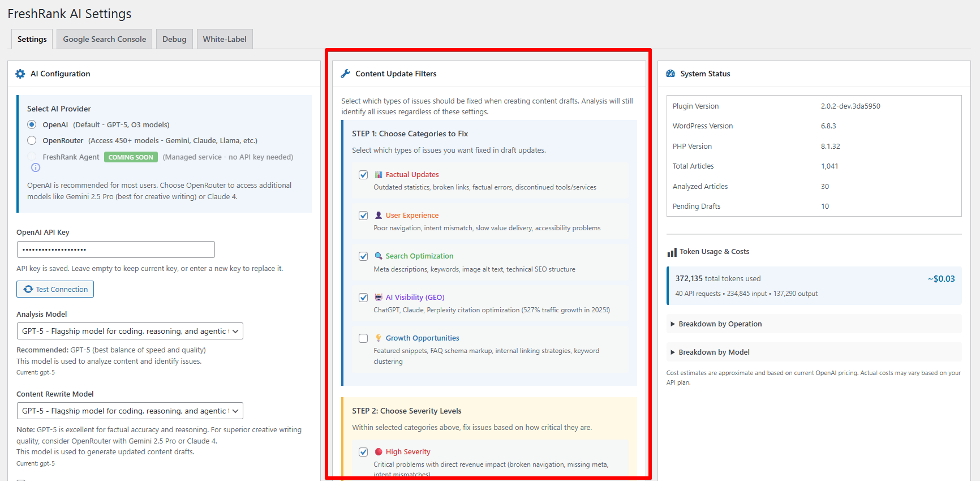Click the Growth Opportunities label
The image size is (980, 482).
(x=423, y=338)
